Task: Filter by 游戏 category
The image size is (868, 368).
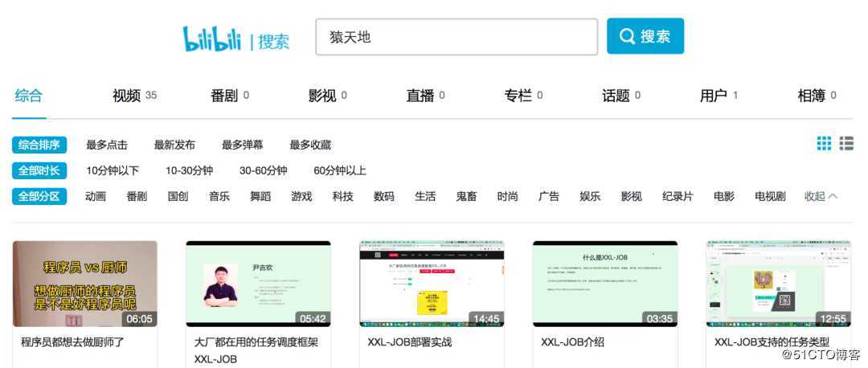Action: [301, 196]
